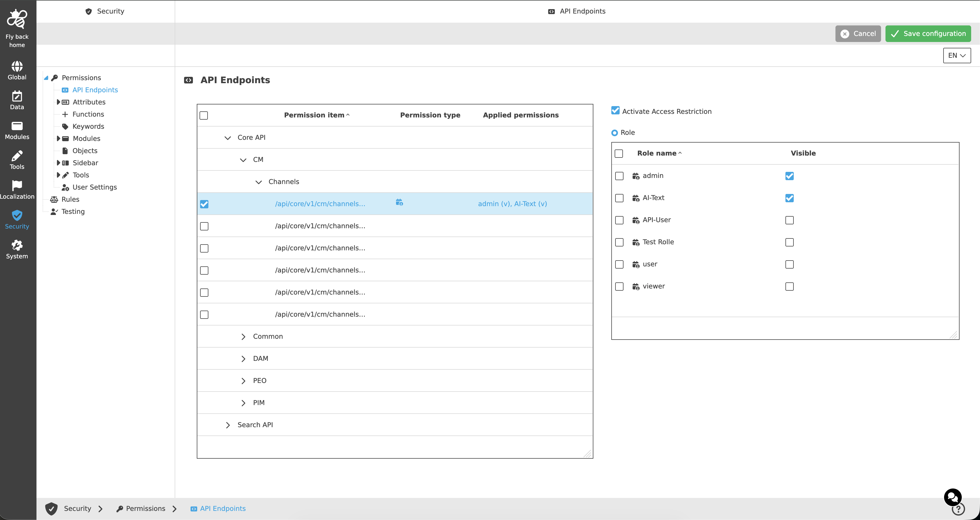Open the Localization flag icon

click(17, 186)
